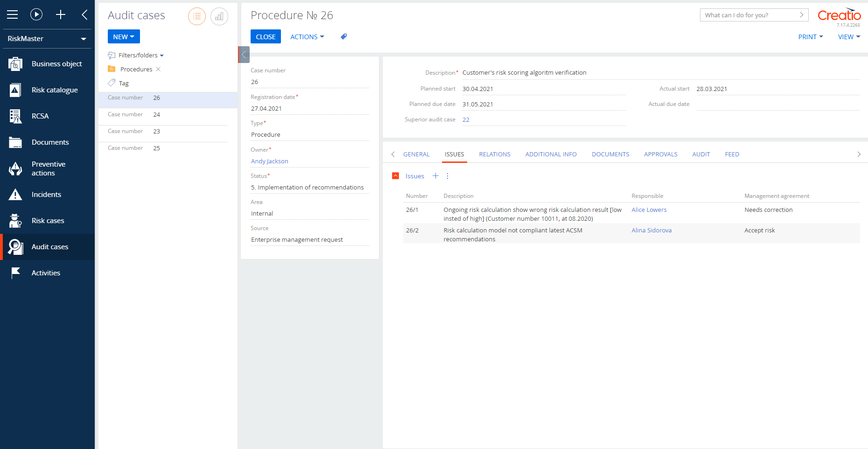Viewport: 868px width, 449px height.
Task: Open the Risk catalogue section
Action: 54,90
